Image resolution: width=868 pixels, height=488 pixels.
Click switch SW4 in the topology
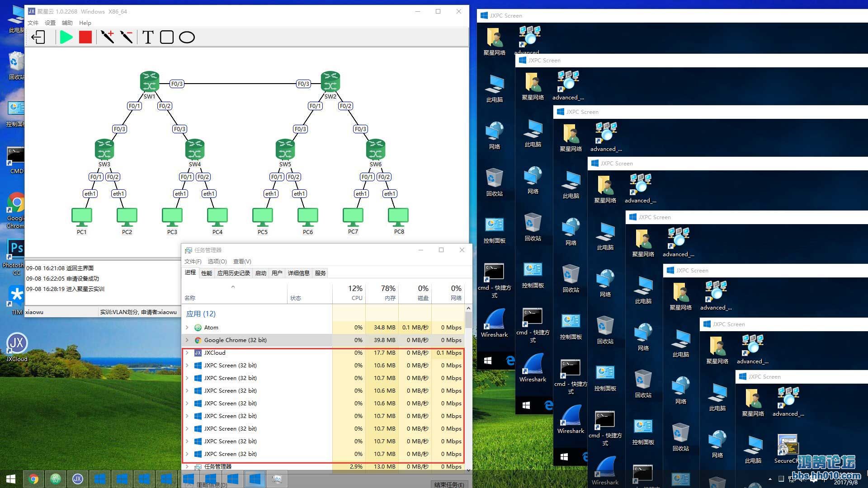coord(194,150)
